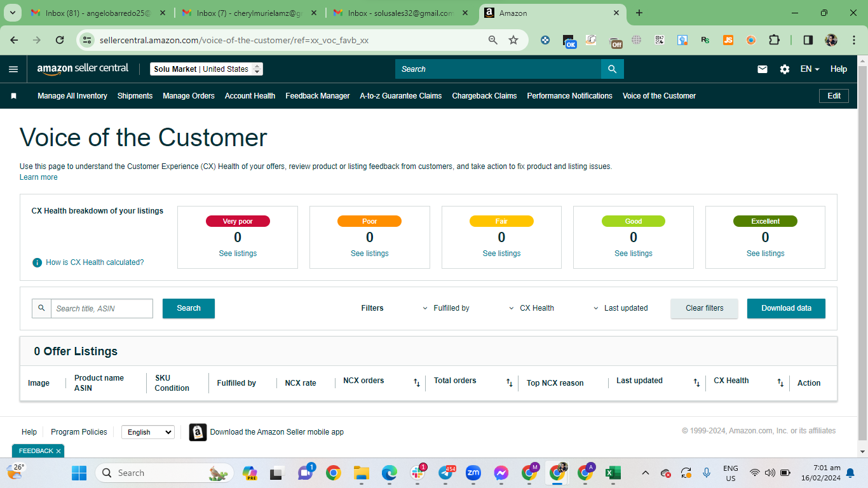Screen dimensions: 868x488
Task: Open the browser zoom magnifier icon
Action: click(493, 40)
